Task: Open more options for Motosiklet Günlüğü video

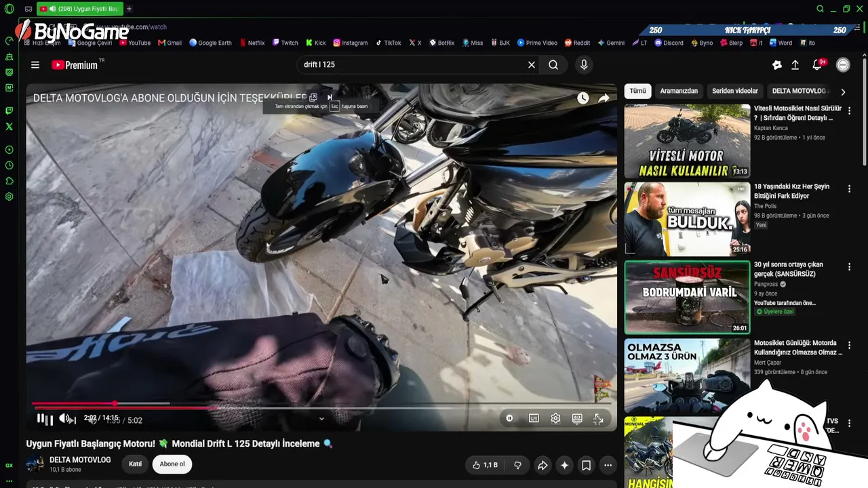Action: pyautogui.click(x=849, y=346)
